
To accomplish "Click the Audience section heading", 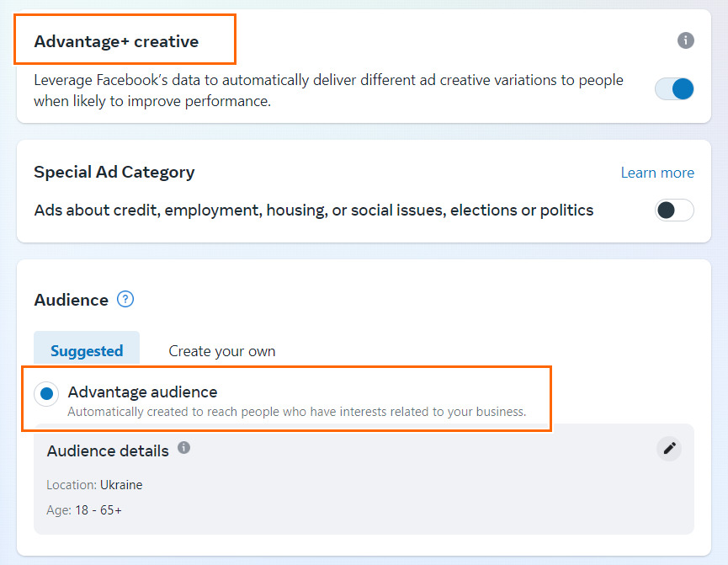I will coord(71,300).
